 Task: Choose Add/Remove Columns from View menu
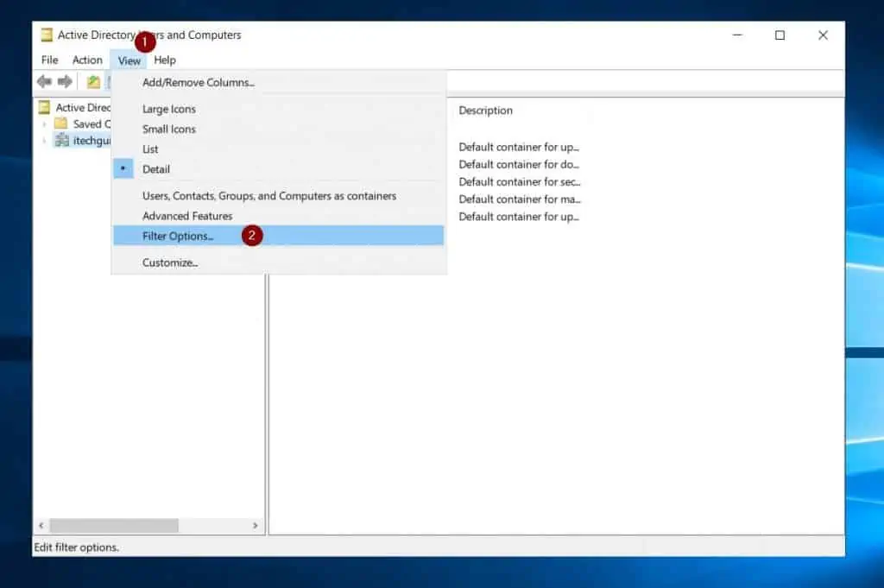(279, 82)
